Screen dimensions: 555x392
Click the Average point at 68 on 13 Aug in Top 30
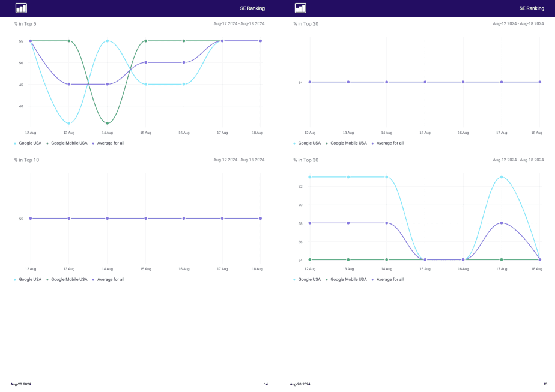click(348, 223)
